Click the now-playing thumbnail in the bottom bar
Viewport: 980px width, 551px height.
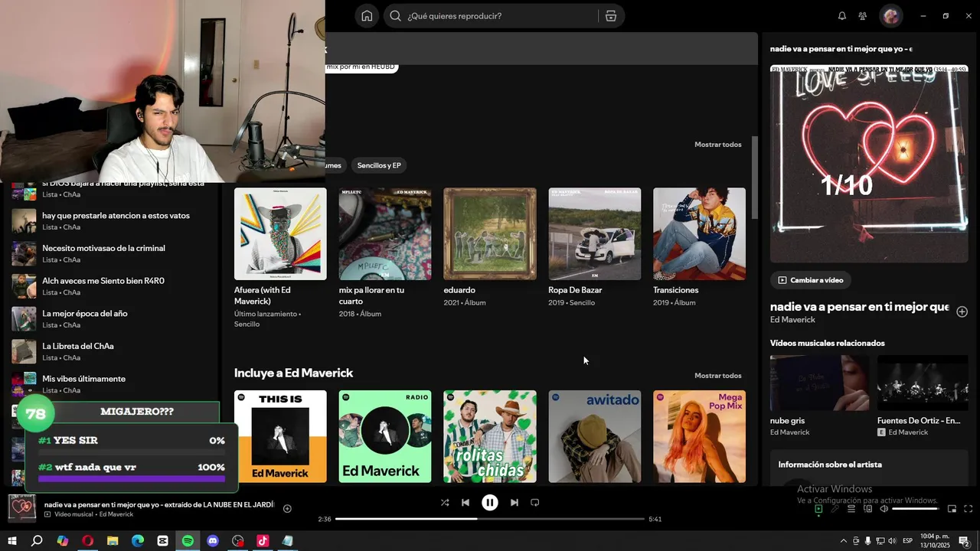tap(22, 508)
